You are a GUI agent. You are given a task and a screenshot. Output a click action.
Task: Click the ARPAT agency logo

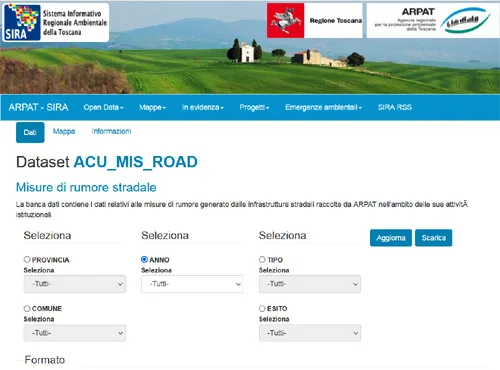point(433,20)
